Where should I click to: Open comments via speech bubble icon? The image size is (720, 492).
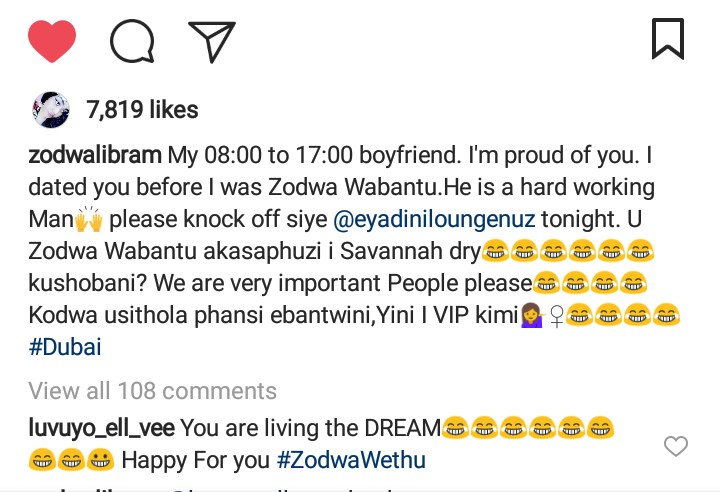click(x=132, y=41)
